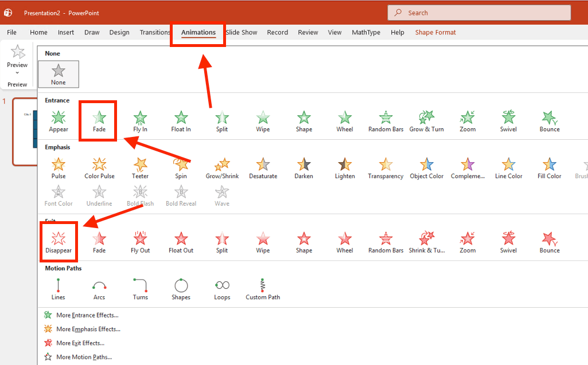The height and width of the screenshot is (365, 588).
Task: Choose the Object Color emphasis effect
Action: click(x=427, y=168)
